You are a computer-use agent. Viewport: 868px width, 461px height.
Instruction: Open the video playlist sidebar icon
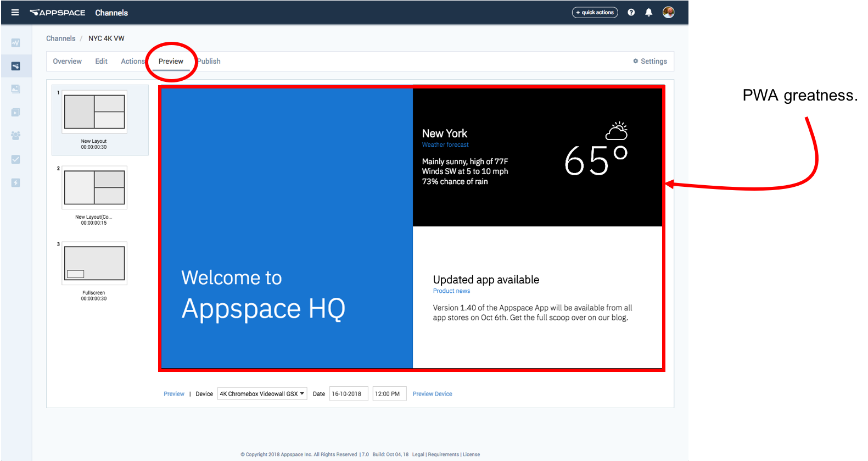tap(16, 112)
